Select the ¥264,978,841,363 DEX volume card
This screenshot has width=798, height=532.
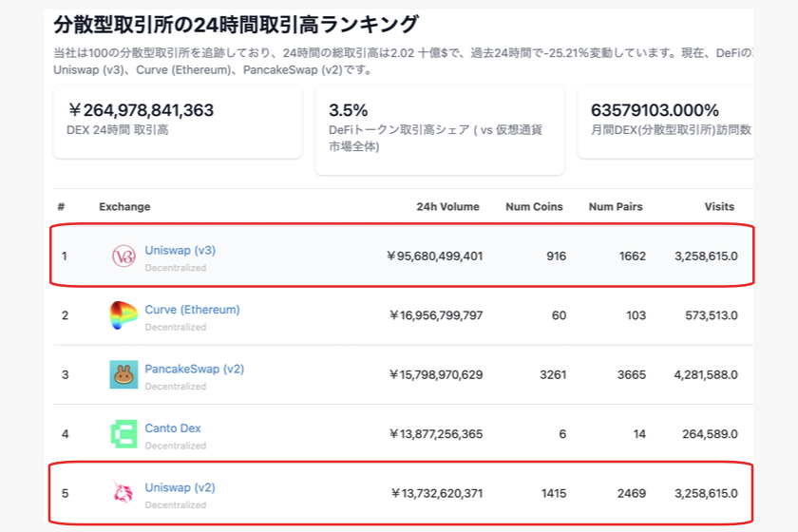(178, 122)
